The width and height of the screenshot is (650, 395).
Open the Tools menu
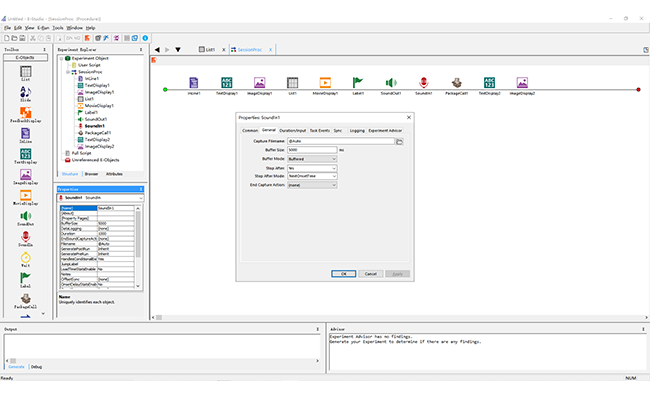58,28
